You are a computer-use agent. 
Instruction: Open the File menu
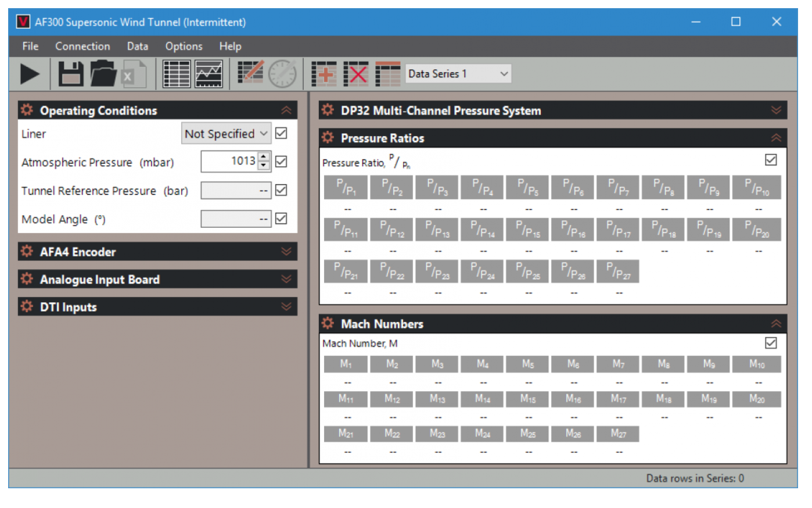coord(30,46)
